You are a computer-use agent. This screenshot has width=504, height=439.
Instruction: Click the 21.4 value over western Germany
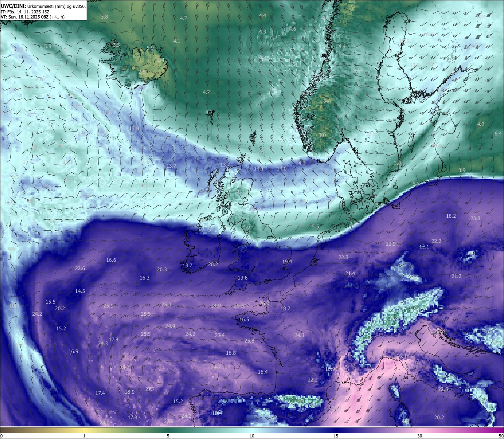[350, 274]
